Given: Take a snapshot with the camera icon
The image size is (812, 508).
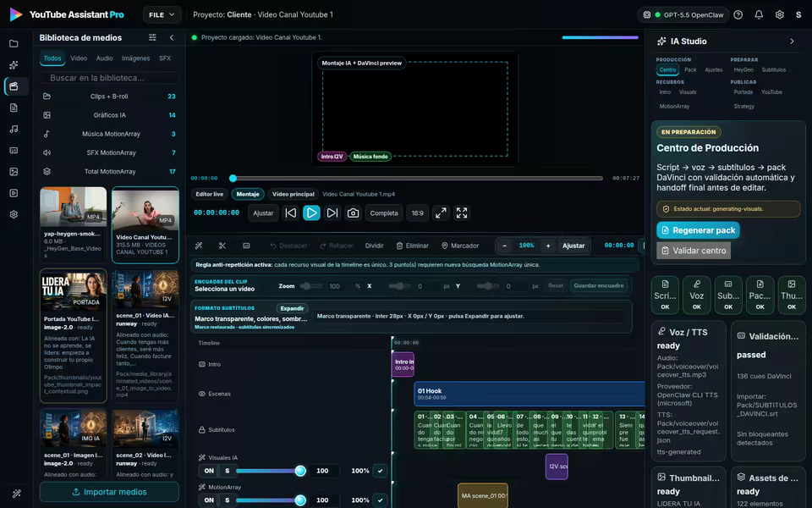Looking at the screenshot, I should (354, 213).
